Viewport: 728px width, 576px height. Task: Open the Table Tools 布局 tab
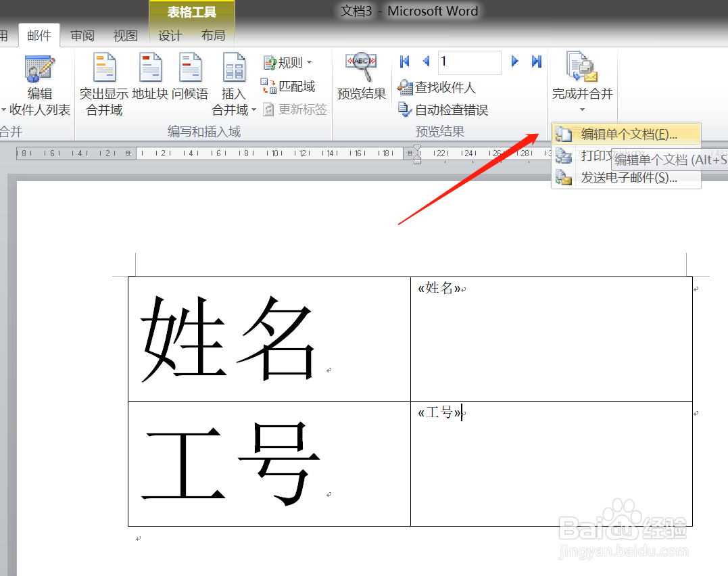click(214, 36)
